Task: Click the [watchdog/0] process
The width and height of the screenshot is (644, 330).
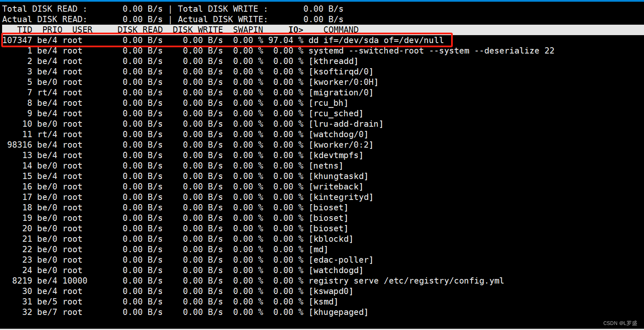Action: pos(339,134)
